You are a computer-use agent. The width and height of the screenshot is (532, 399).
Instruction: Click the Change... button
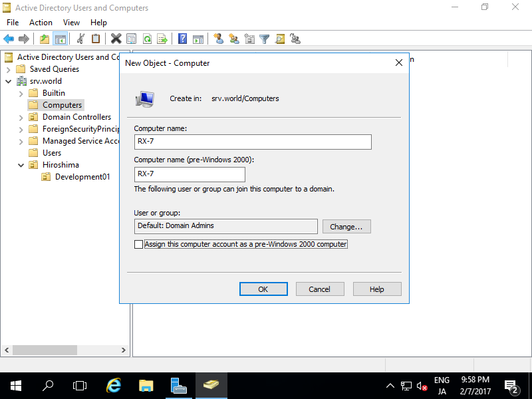346,226
